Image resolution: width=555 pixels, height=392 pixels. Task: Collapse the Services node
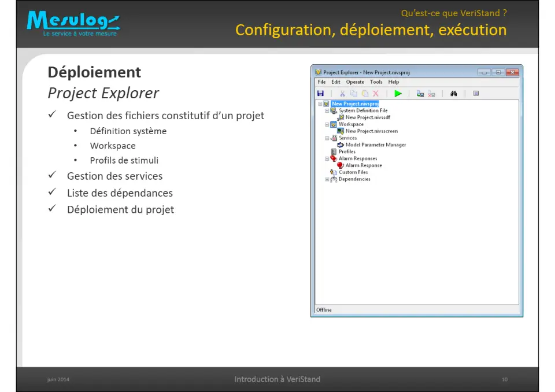pos(327,138)
